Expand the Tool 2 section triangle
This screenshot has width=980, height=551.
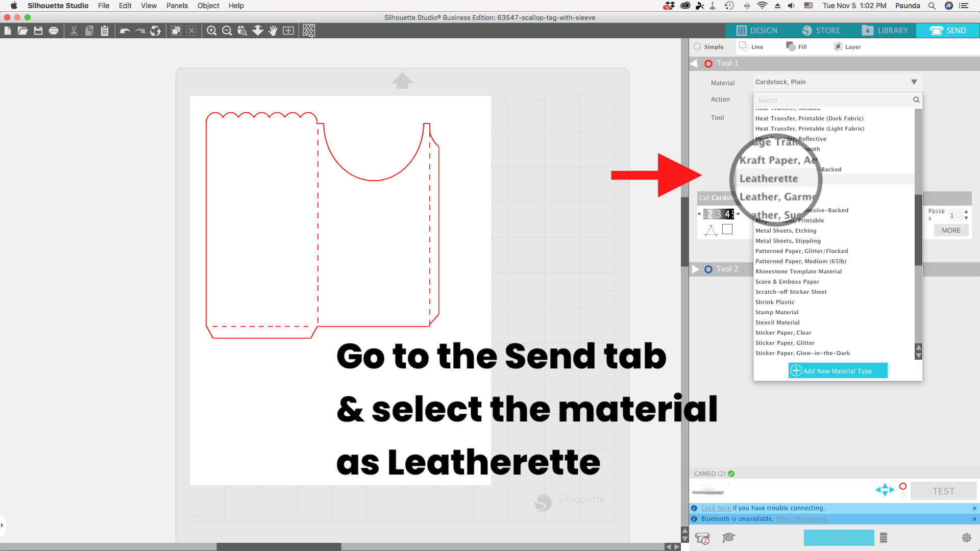click(x=695, y=269)
